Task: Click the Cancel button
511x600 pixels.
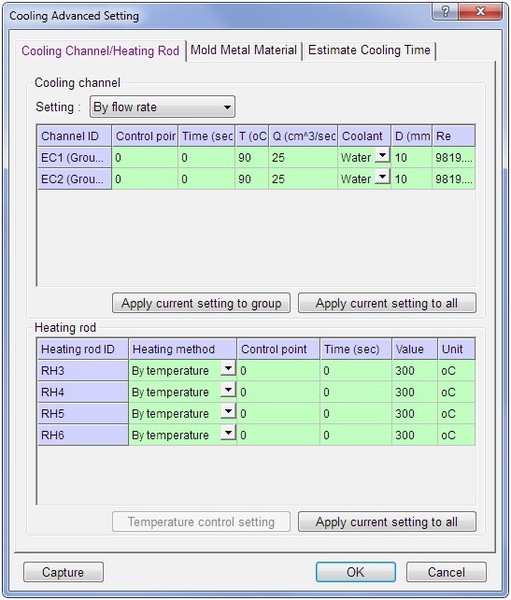Action: click(446, 572)
